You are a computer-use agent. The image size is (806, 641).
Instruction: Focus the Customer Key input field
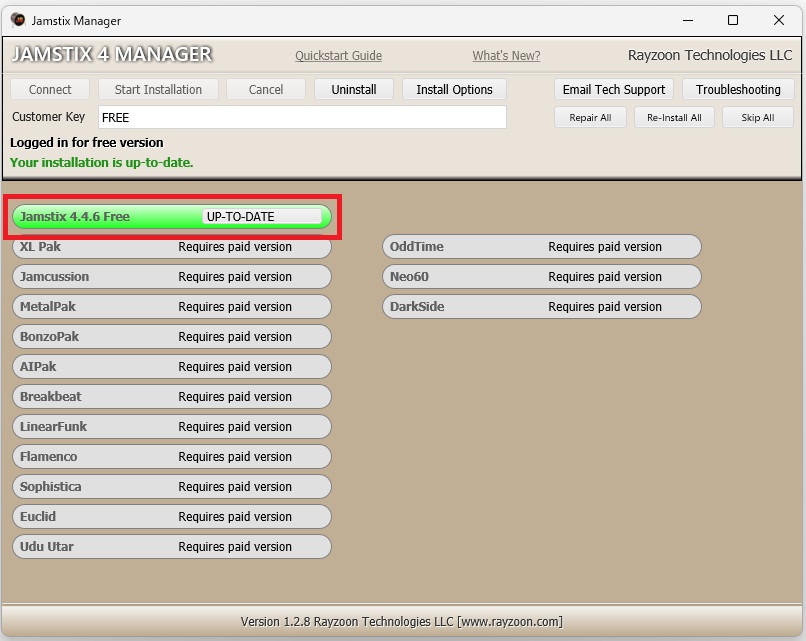pyautogui.click(x=302, y=118)
